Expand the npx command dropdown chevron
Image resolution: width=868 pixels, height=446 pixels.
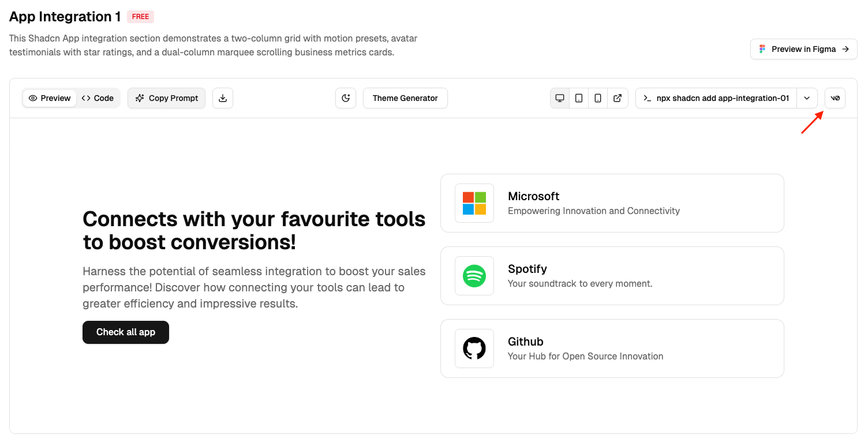(x=807, y=98)
